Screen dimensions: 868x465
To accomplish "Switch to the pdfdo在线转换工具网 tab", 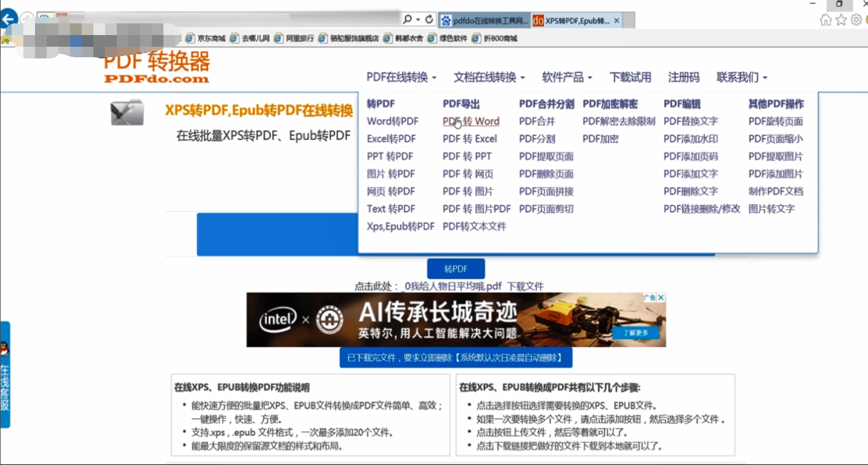I will tap(484, 20).
